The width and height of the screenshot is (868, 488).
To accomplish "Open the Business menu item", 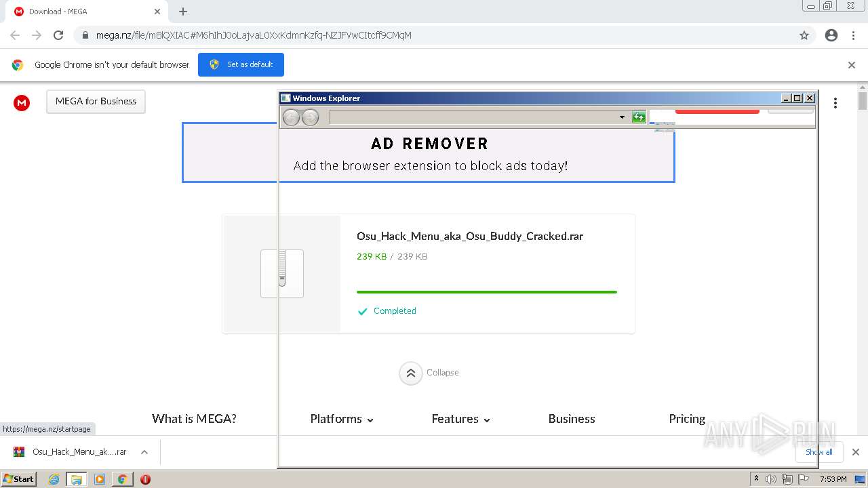I will coord(572,419).
